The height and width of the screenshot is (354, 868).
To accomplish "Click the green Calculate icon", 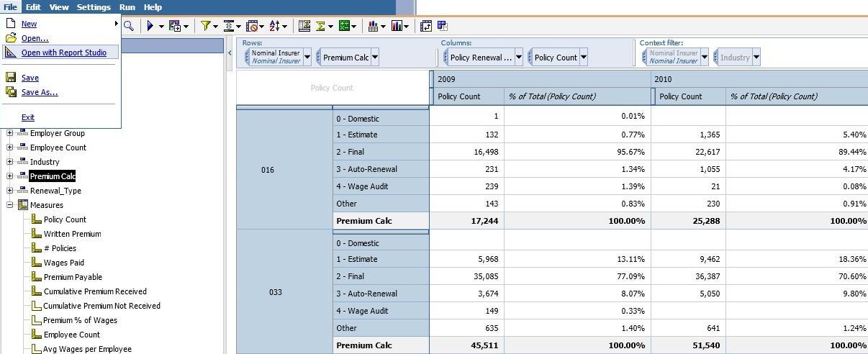I will click(344, 26).
